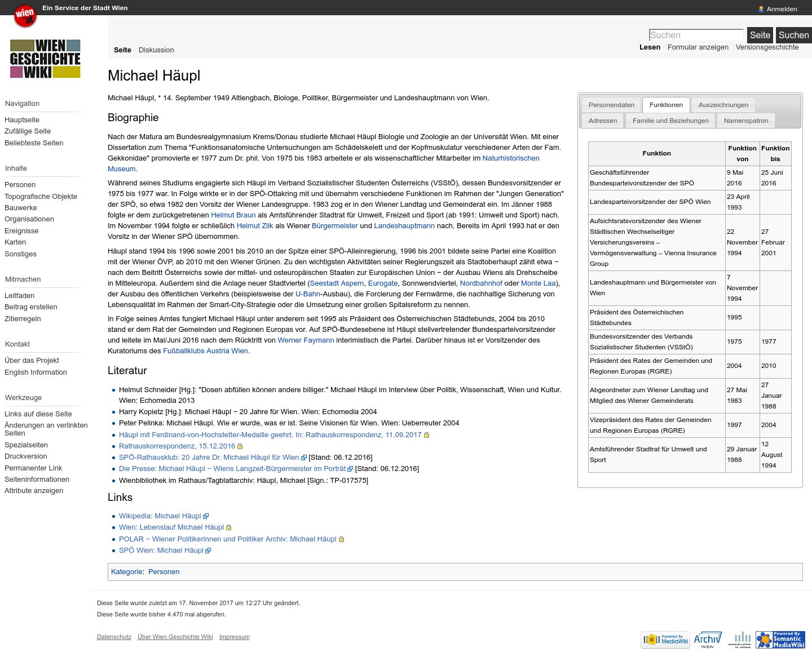Click the Wienbibliothek im Rathaus footer logo
The width and height of the screenshot is (812, 657).
(x=740, y=640)
